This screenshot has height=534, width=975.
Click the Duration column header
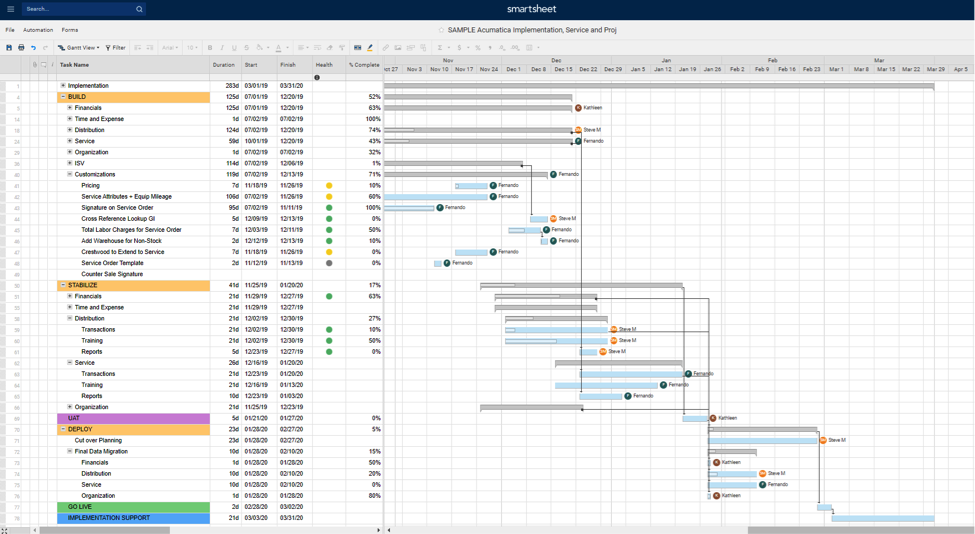224,65
